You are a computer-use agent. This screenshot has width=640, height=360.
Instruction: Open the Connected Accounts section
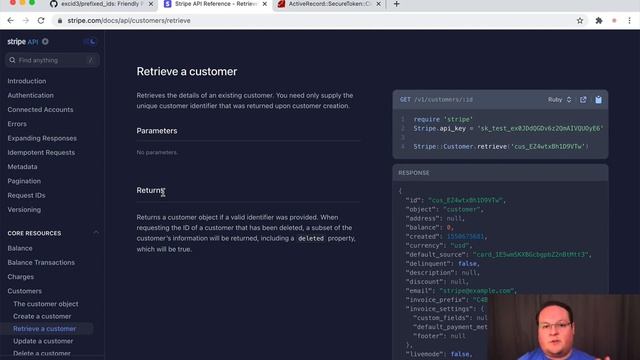point(40,109)
